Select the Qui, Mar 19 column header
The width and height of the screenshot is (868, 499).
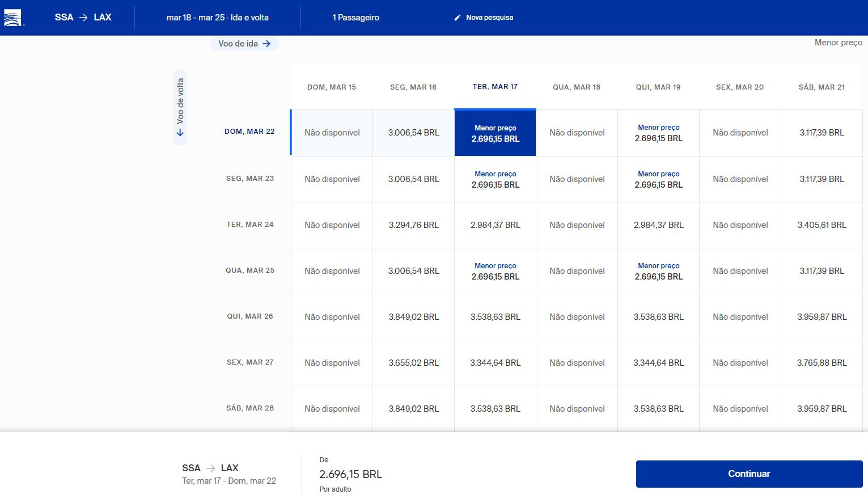(658, 87)
